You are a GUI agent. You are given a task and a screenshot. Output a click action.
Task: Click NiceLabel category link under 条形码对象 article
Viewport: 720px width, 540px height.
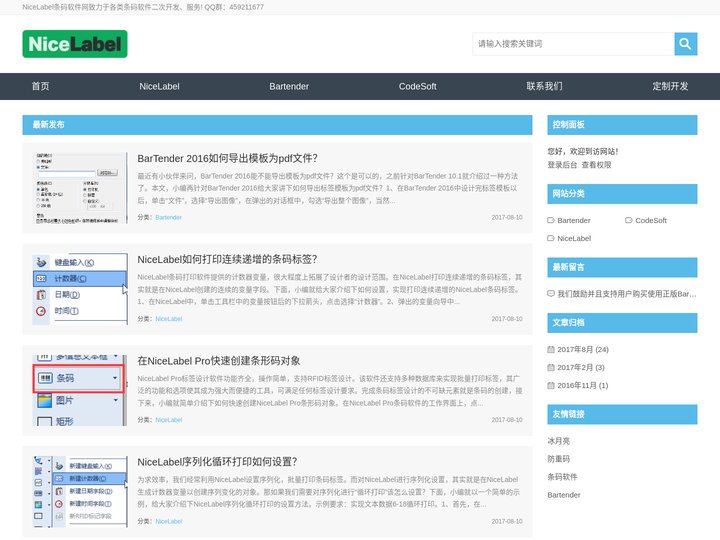tap(169, 420)
